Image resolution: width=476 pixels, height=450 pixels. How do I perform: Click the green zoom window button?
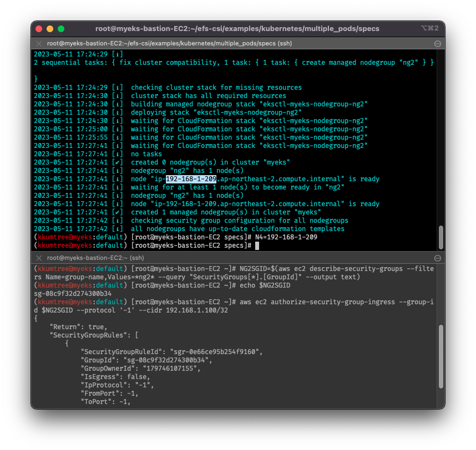61,29
